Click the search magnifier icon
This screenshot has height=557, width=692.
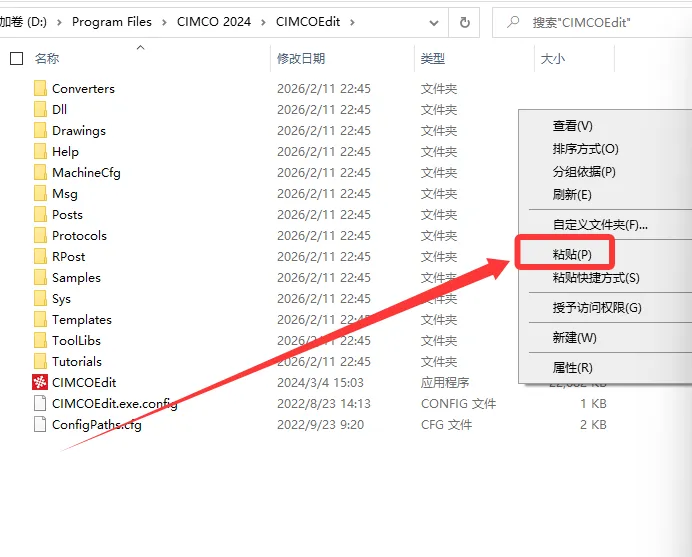512,22
